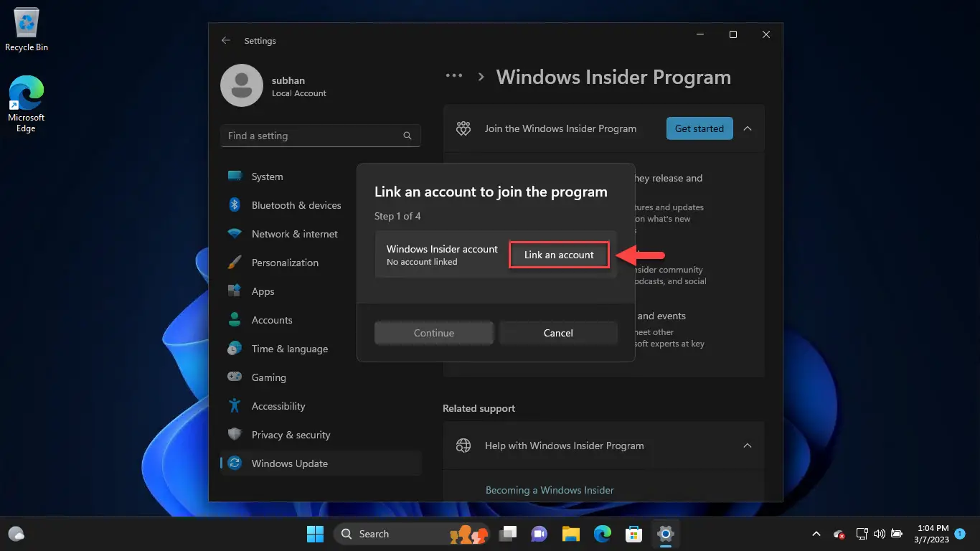Screen dimensions: 980x551
Task: Click the volume speaker icon in the tray
Action: (879, 534)
